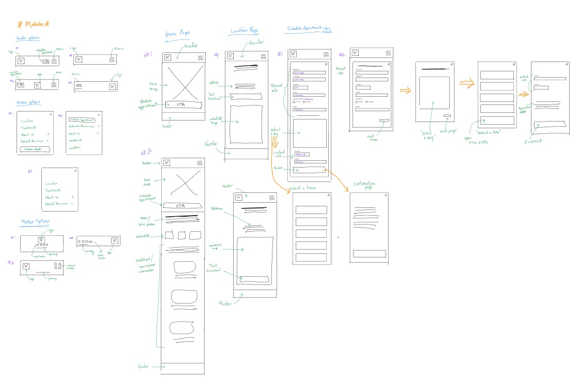Tap the centered logo in header option #2
The height and width of the screenshot is (392, 579).
click(x=37, y=85)
